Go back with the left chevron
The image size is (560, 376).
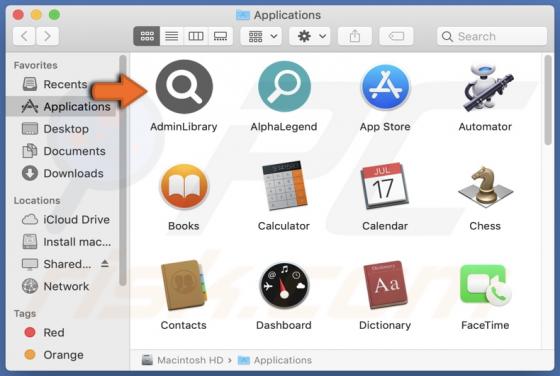coord(24,36)
